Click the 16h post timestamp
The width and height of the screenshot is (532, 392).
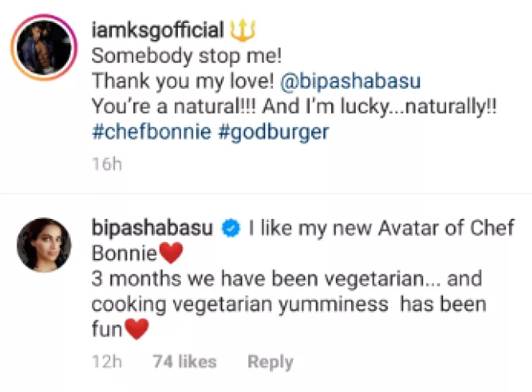coord(105,165)
